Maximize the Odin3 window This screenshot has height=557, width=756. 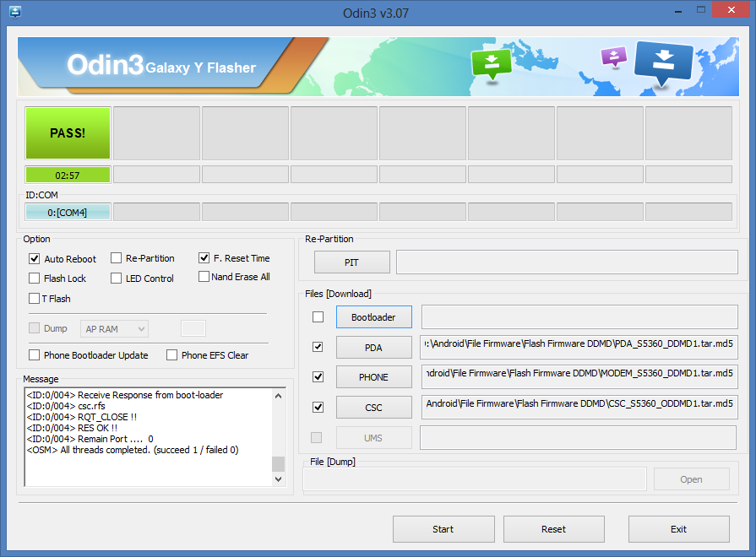tap(701, 10)
